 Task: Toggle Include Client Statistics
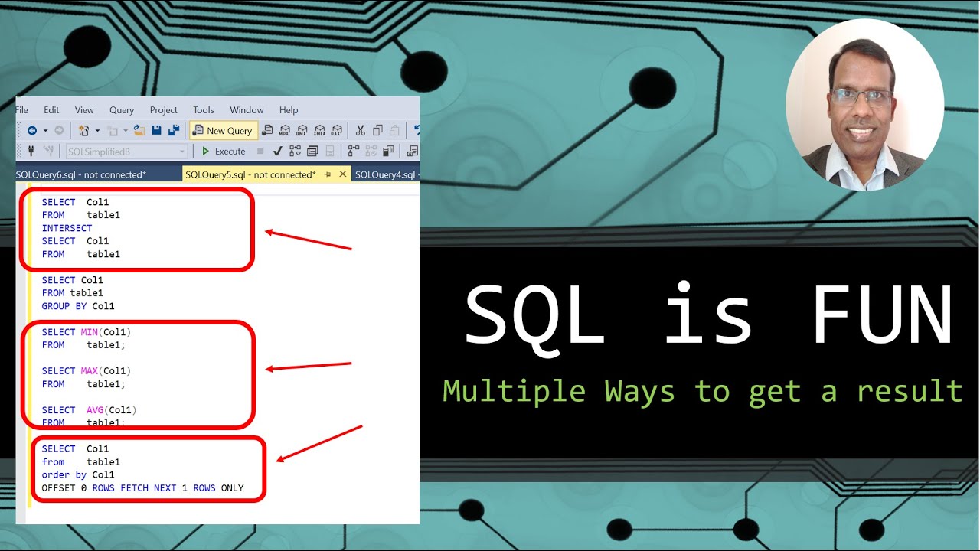pos(388,152)
